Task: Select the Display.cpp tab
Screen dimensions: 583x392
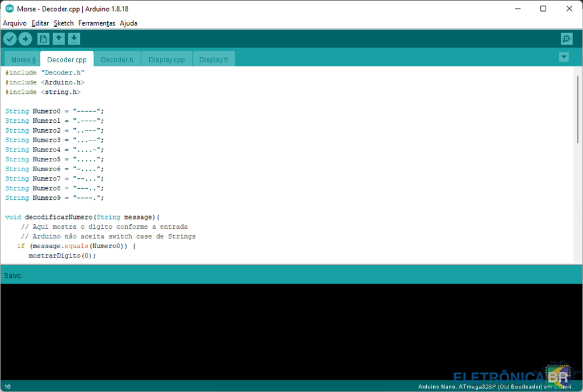Action: (167, 59)
